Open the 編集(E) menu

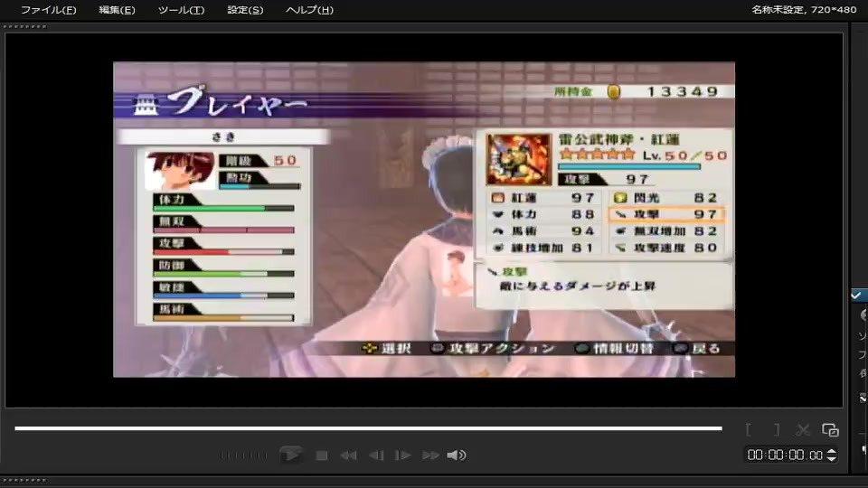tap(117, 10)
